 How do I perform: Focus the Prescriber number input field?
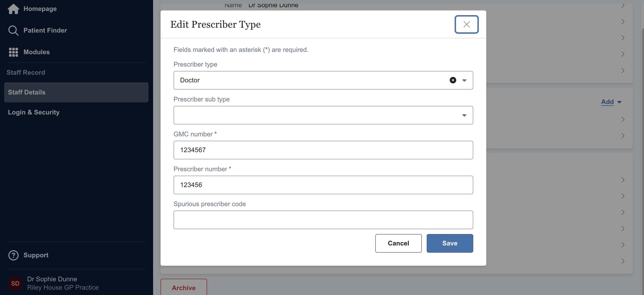[x=323, y=185]
